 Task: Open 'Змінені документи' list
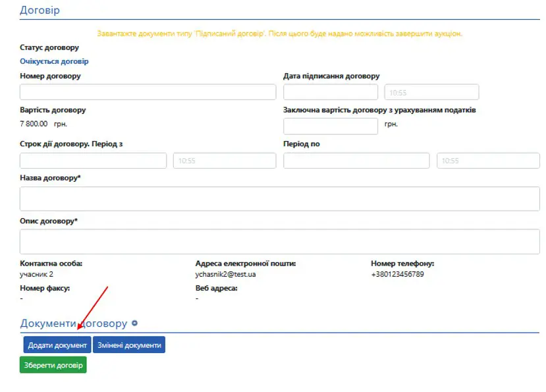tap(129, 345)
